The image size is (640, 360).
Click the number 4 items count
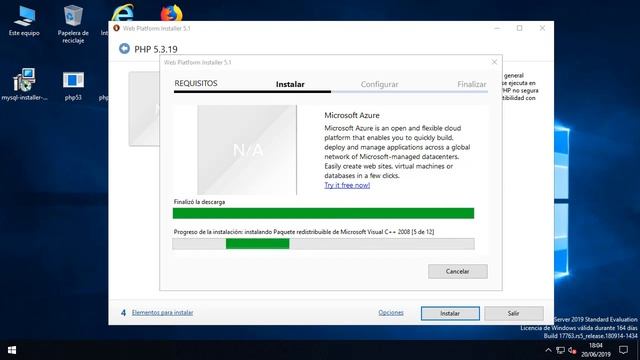pyautogui.click(x=123, y=313)
